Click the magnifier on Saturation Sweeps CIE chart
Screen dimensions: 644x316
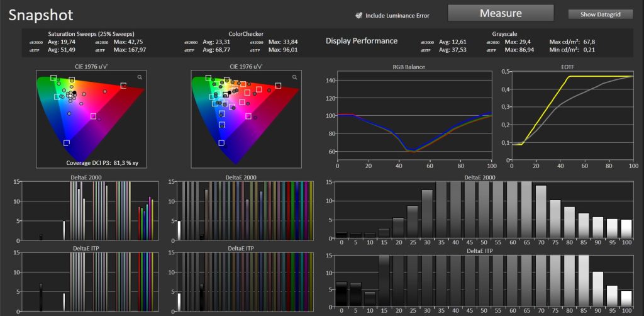140,77
